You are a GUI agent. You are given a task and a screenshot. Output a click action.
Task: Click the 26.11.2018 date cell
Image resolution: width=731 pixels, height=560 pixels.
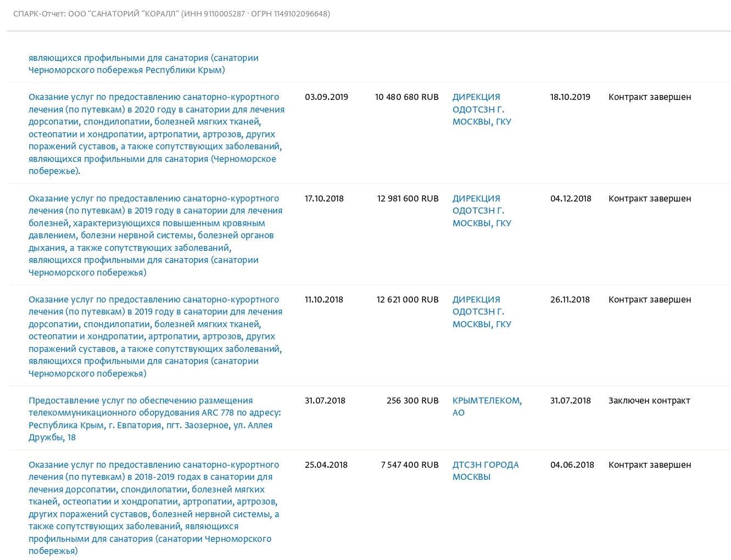tap(570, 300)
